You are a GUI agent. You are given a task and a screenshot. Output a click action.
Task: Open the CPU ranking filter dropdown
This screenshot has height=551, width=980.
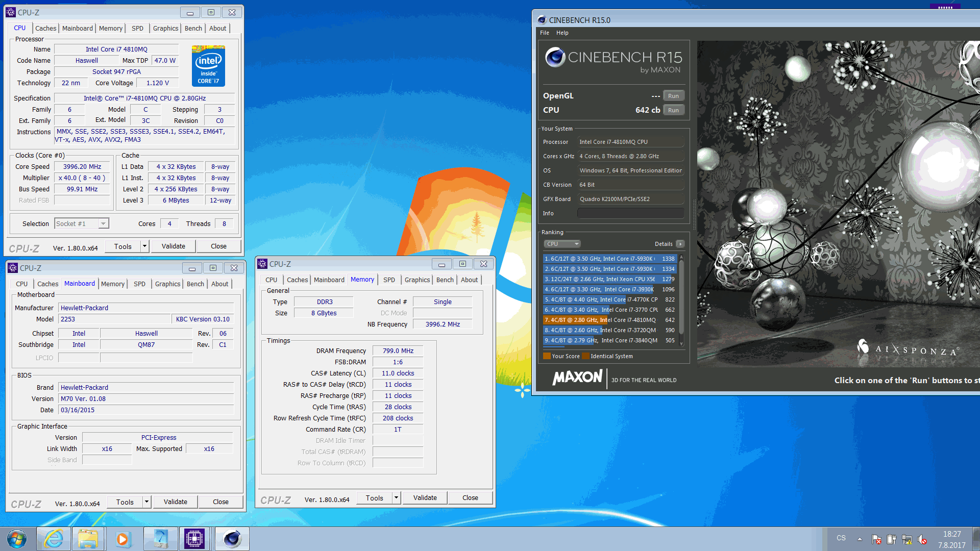(562, 244)
